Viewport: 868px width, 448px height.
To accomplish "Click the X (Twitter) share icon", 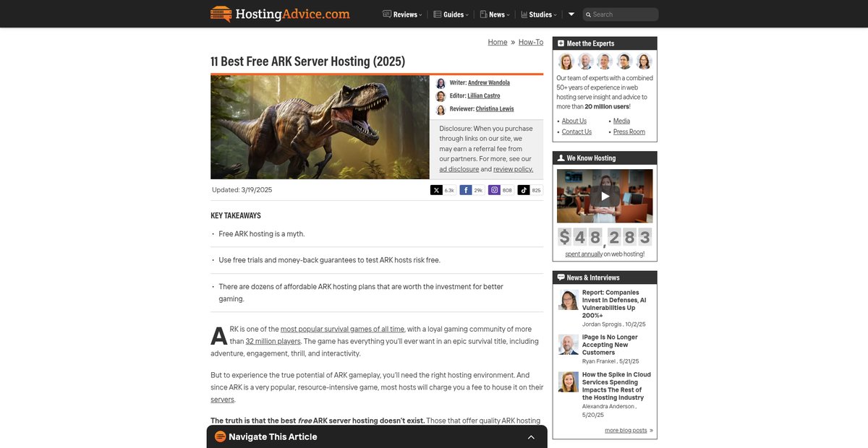I will tap(436, 190).
